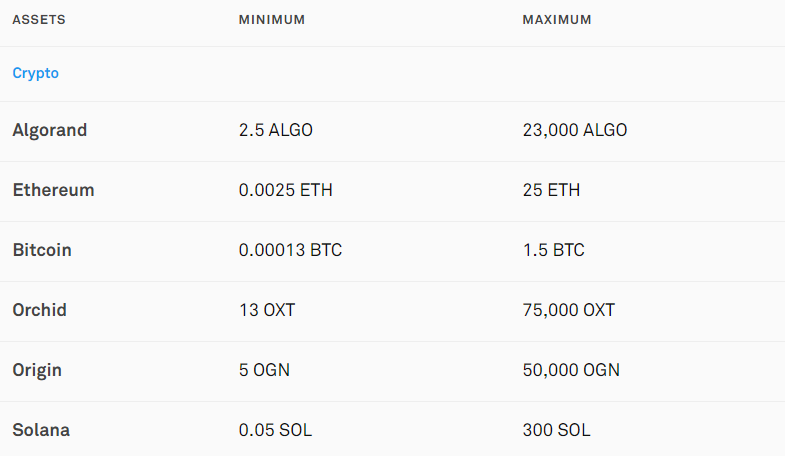Viewport: 785px width, 456px height.
Task: Select the Origin asset name
Action: click(x=37, y=371)
